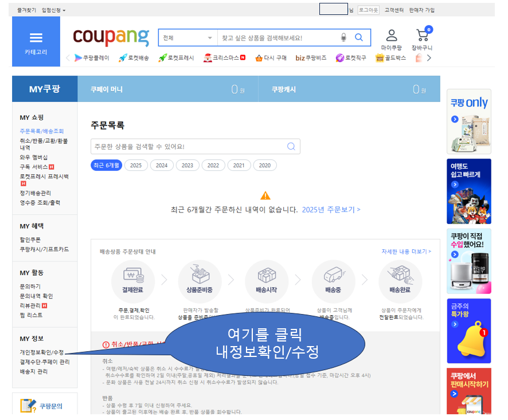Select the 최근 6개월 filter
508x420 pixels.
tap(106, 166)
